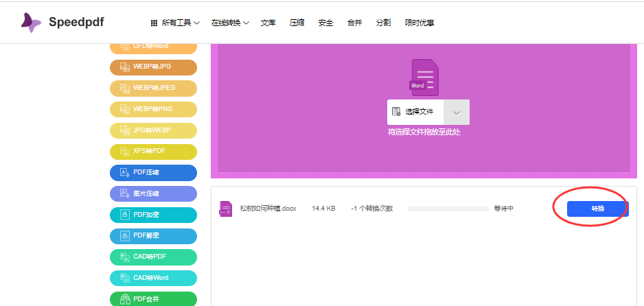Click the image icon on WEBP转JPEG

point(125,88)
